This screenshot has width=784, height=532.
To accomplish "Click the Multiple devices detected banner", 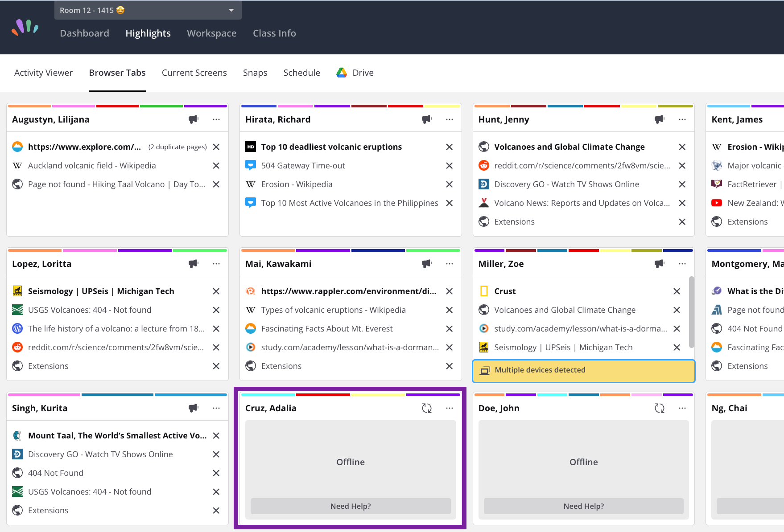I will click(584, 371).
